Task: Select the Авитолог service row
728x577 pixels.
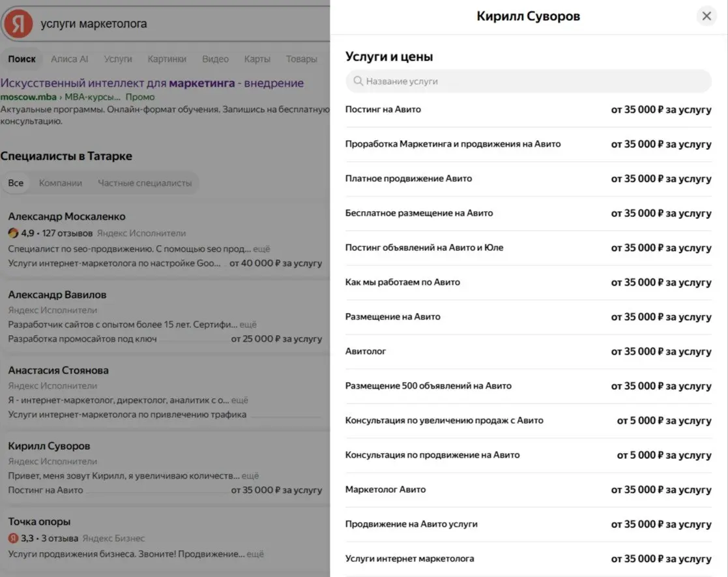Action: pos(529,351)
